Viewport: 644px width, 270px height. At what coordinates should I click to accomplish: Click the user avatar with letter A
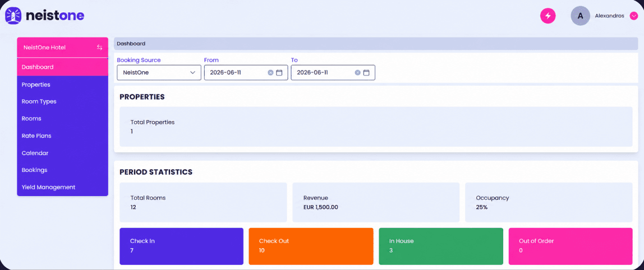[x=581, y=16]
